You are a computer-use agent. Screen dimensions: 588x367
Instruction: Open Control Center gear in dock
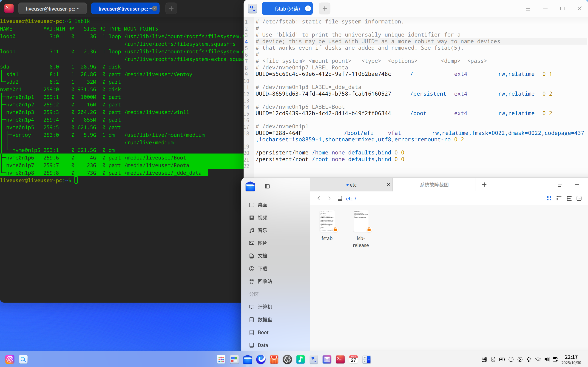pos(287,359)
